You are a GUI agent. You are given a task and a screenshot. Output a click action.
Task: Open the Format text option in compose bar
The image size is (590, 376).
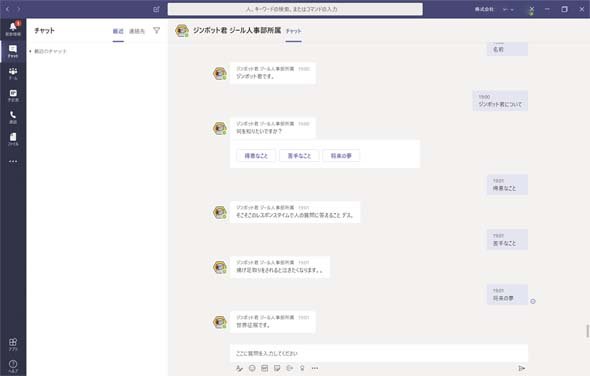pos(239,368)
